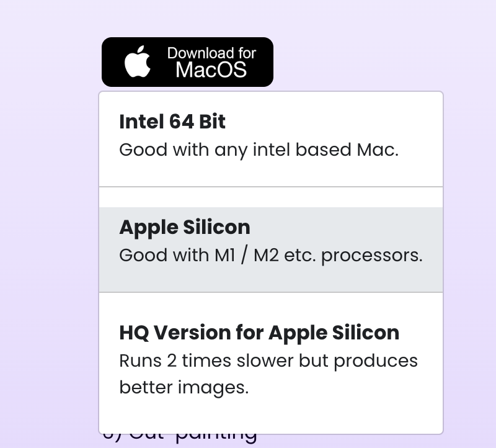Viewport: 496px width, 448px height.
Task: Click the "Download for" text on the button
Action: 211,53
